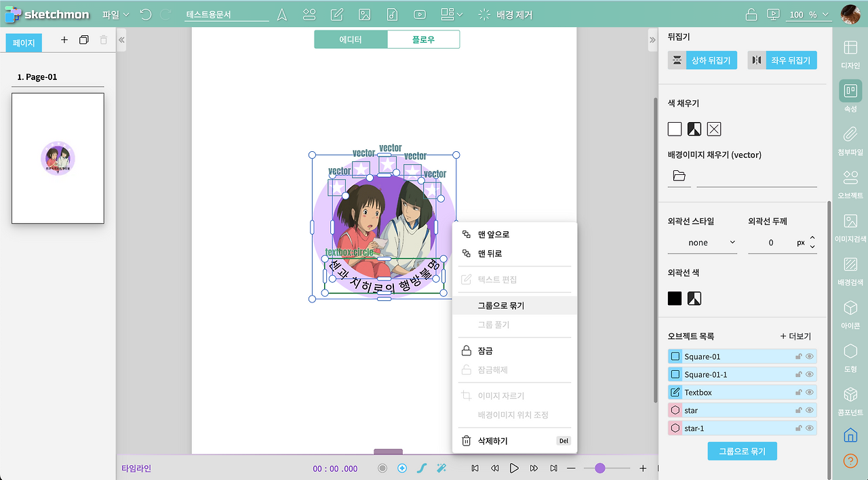Toggle lock on star-1 object

point(799,428)
